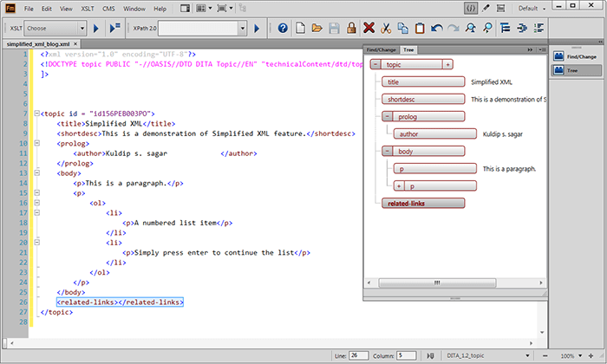Click the Open folder toolbar icon

pyautogui.click(x=317, y=29)
